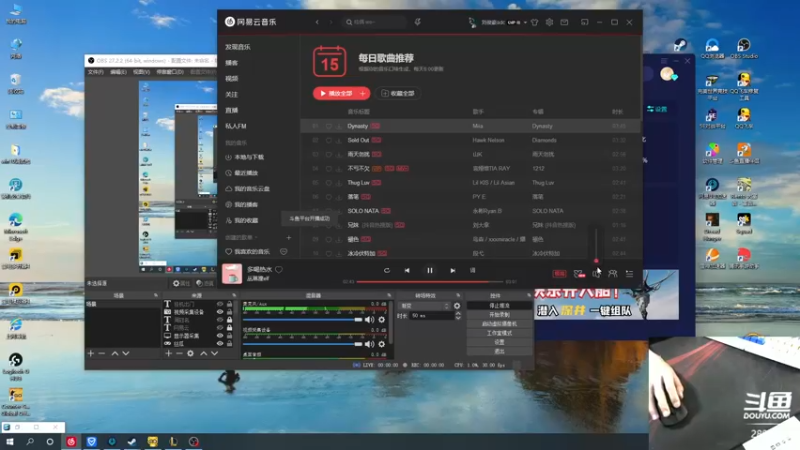
Task: Skip to the next track
Action: coord(453,270)
